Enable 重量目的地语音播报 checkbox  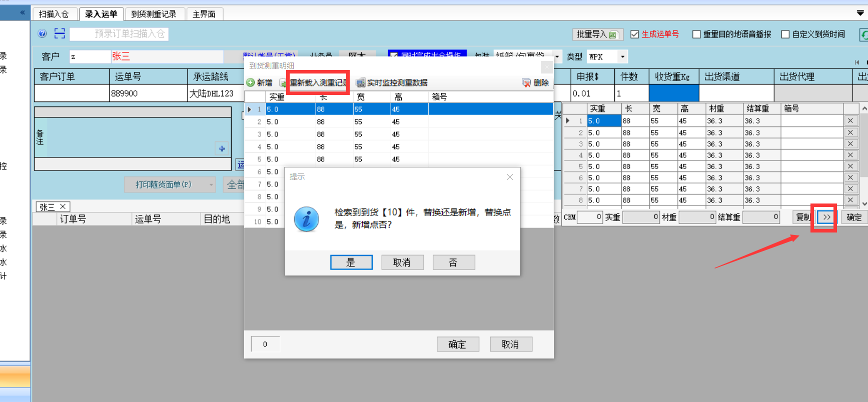coord(696,34)
